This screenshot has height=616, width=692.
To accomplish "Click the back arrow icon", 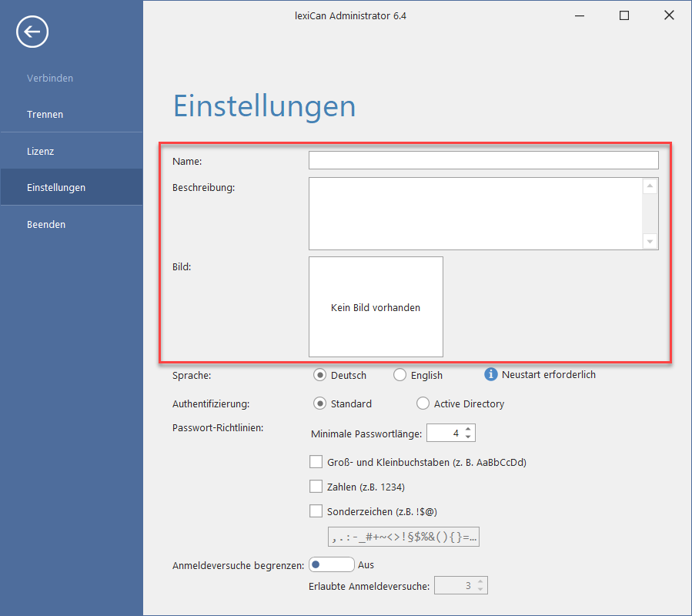I will [x=32, y=32].
